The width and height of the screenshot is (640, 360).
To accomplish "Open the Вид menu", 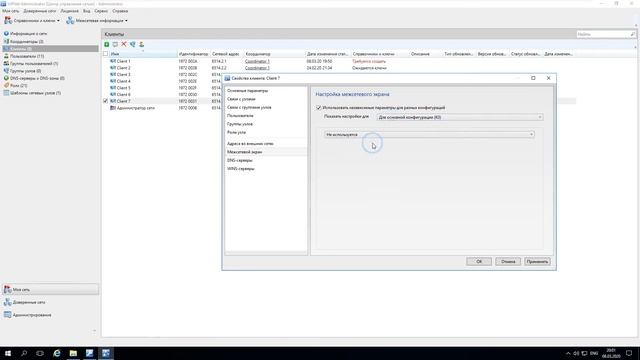I will tap(87, 11).
